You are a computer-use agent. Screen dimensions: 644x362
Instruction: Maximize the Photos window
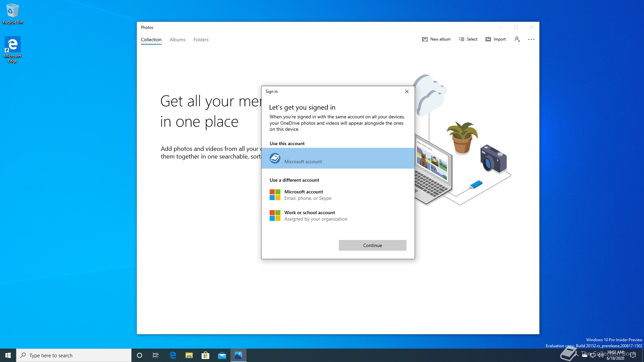[x=516, y=27]
